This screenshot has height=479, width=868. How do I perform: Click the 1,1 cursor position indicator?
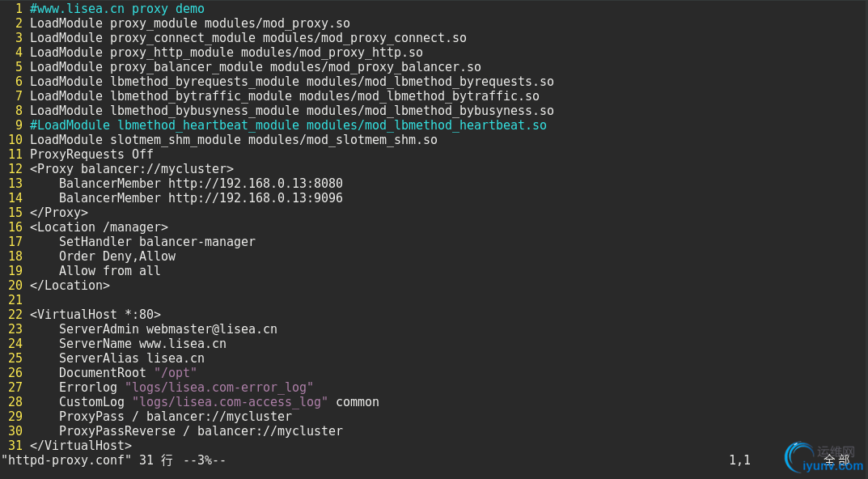point(739,460)
